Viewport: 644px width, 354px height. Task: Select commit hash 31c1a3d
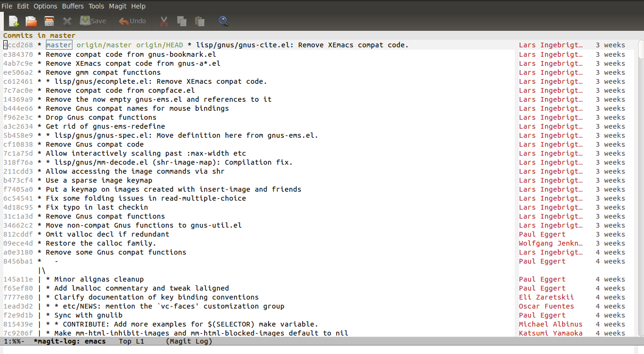(18, 216)
